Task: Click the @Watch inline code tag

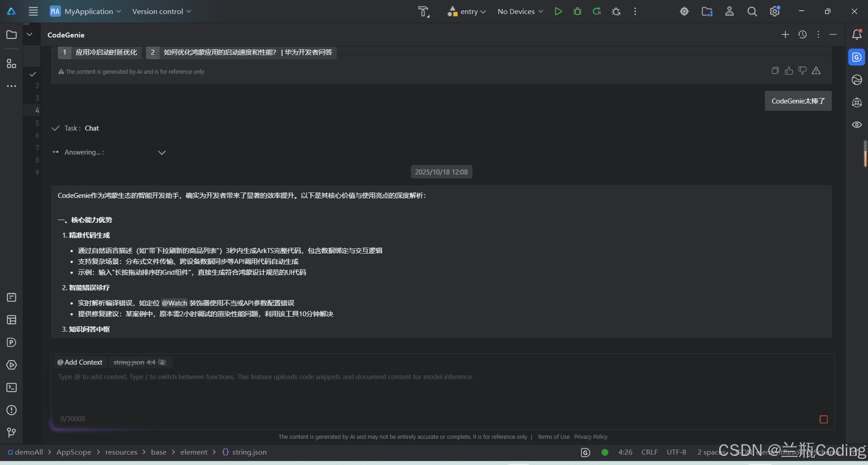Action: tap(175, 303)
